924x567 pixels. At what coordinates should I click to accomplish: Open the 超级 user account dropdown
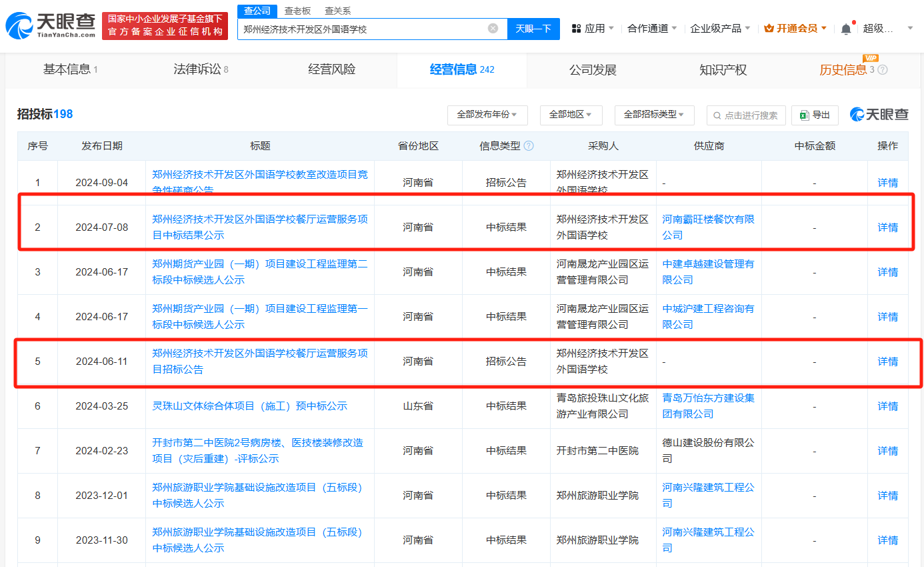pos(888,28)
